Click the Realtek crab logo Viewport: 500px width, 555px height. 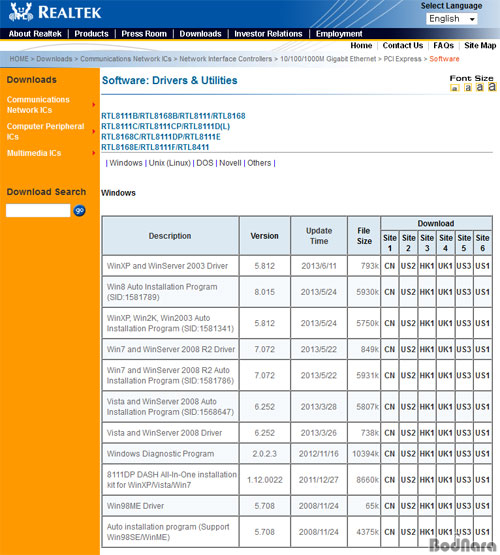pyautogui.click(x=21, y=12)
